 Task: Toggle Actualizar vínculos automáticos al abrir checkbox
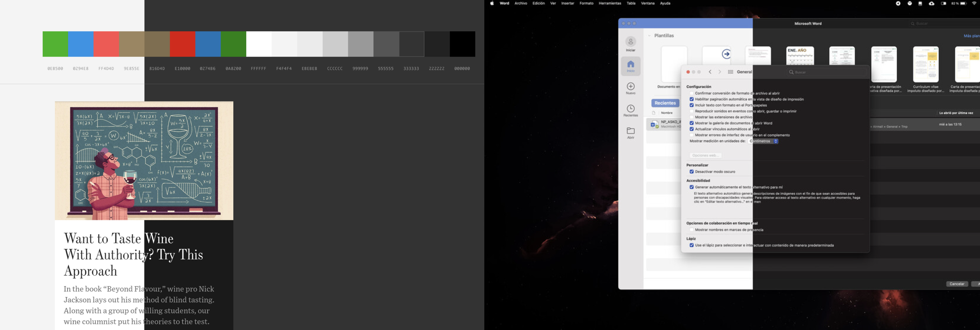pos(692,129)
